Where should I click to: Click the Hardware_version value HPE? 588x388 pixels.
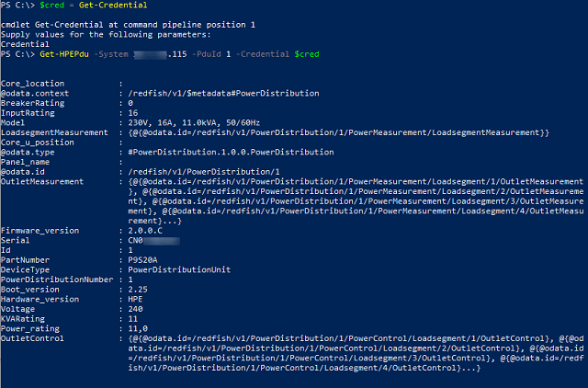click(x=135, y=299)
